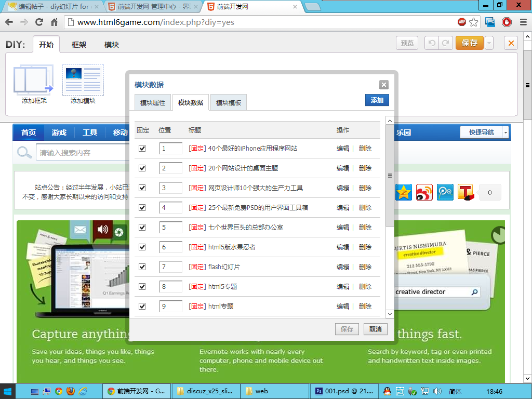
Task: Share to Sina Weibo icon
Action: point(424,192)
